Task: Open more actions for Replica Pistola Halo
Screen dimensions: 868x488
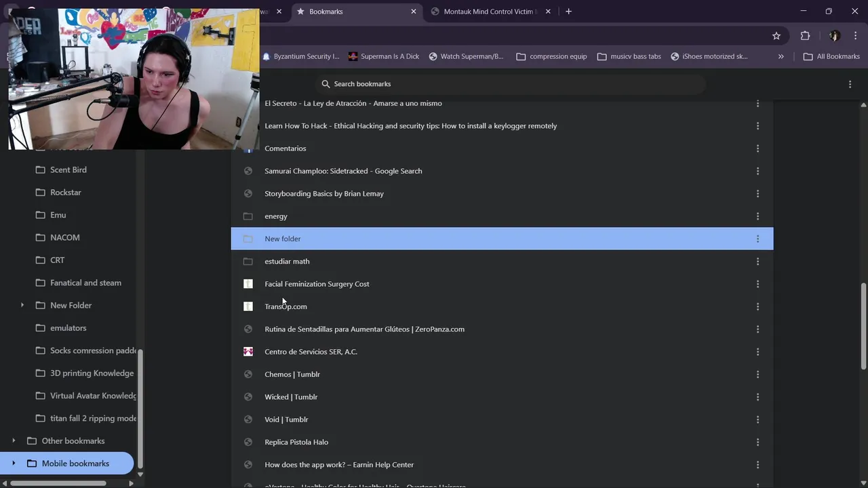Action: [x=757, y=442]
